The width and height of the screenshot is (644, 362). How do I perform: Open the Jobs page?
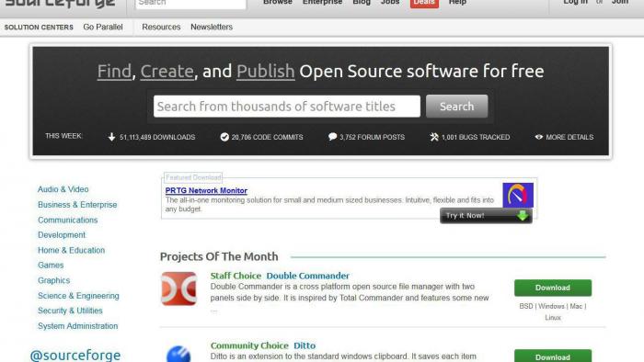pos(390,2)
